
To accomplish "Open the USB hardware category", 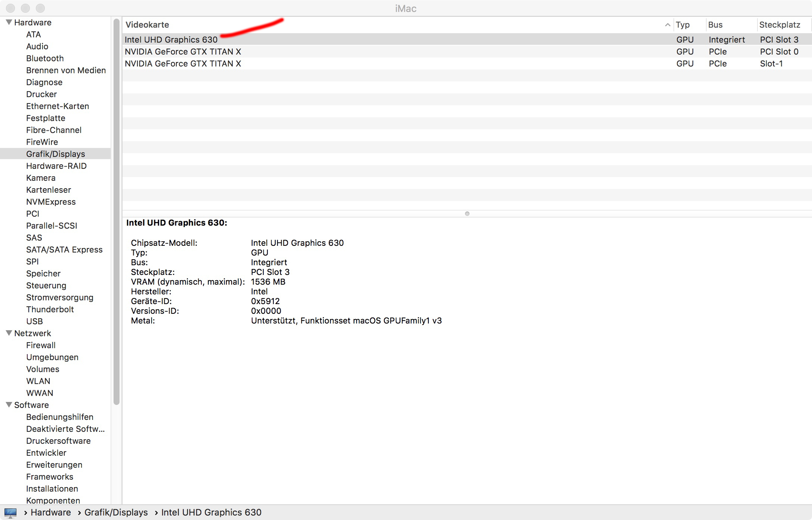I will 34,321.
